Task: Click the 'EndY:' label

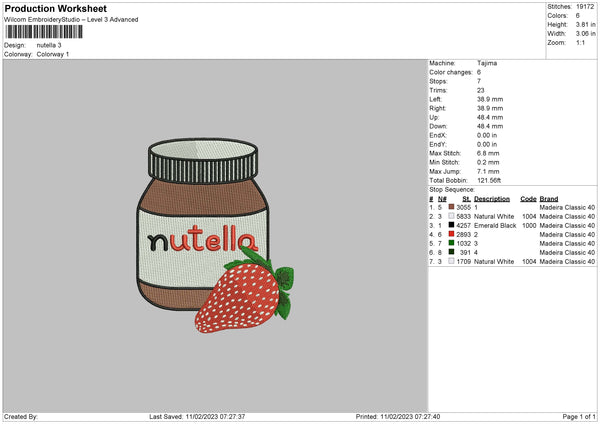Action: click(438, 144)
